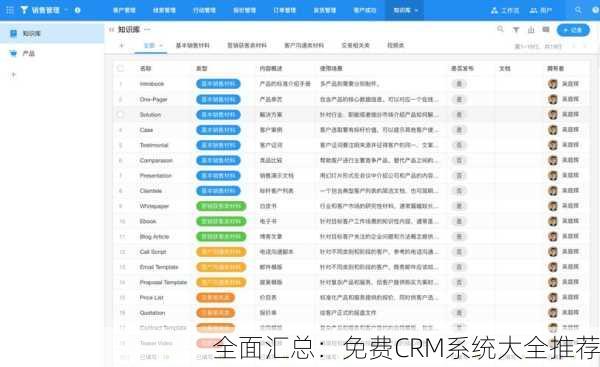Toggle the 是否发布 value for Comparison
600x367 pixels.
click(x=459, y=160)
